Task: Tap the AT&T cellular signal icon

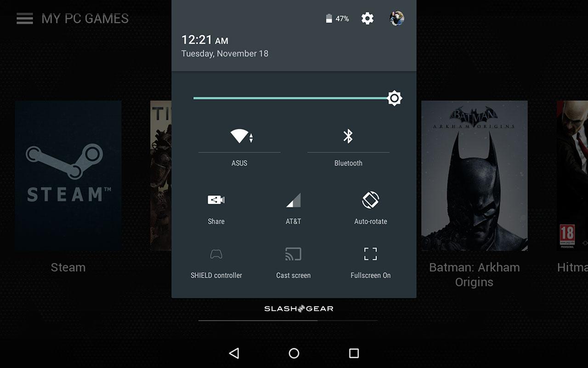Action: pos(294,200)
